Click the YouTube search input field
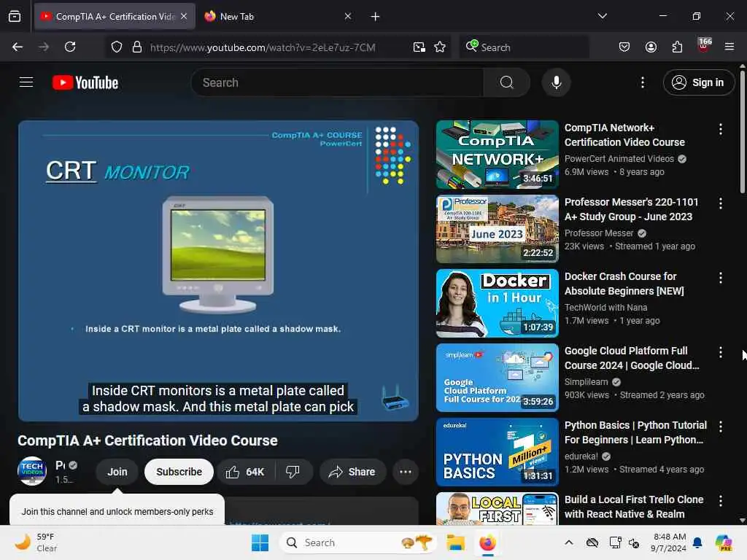Image resolution: width=747 pixels, height=560 pixels. (337, 82)
